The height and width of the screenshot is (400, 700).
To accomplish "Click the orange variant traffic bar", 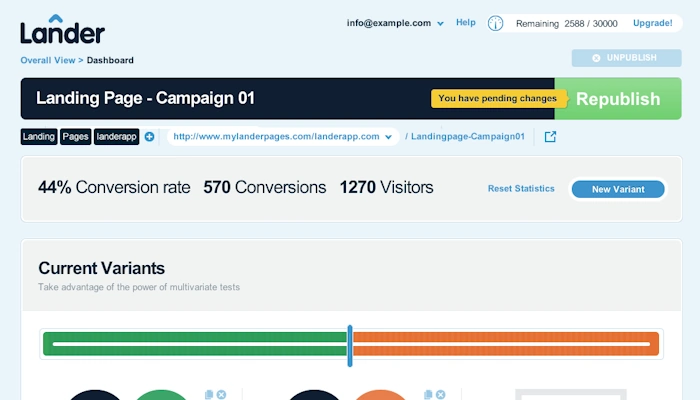I will pyautogui.click(x=506, y=344).
